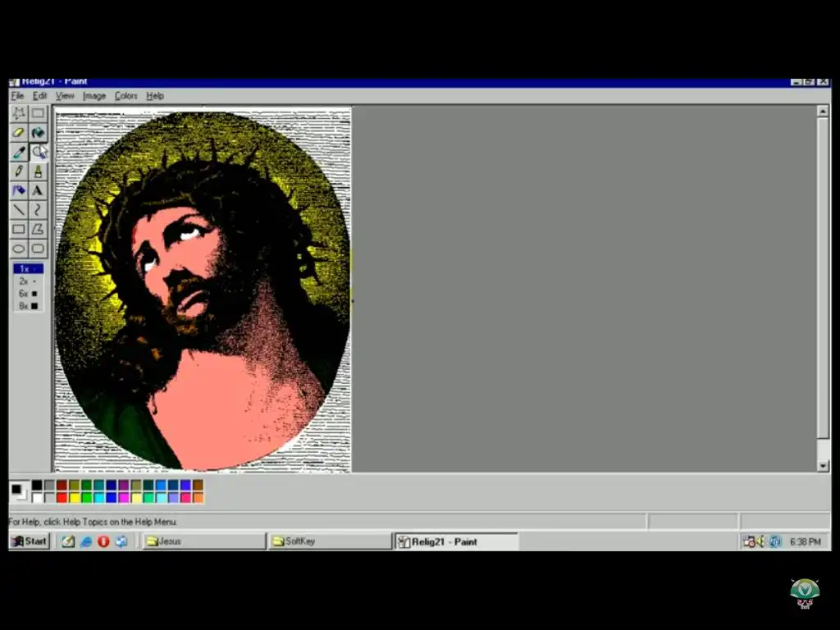Click the vertical scrollbar down arrow
Image resolution: width=840 pixels, height=630 pixels.
click(x=823, y=466)
